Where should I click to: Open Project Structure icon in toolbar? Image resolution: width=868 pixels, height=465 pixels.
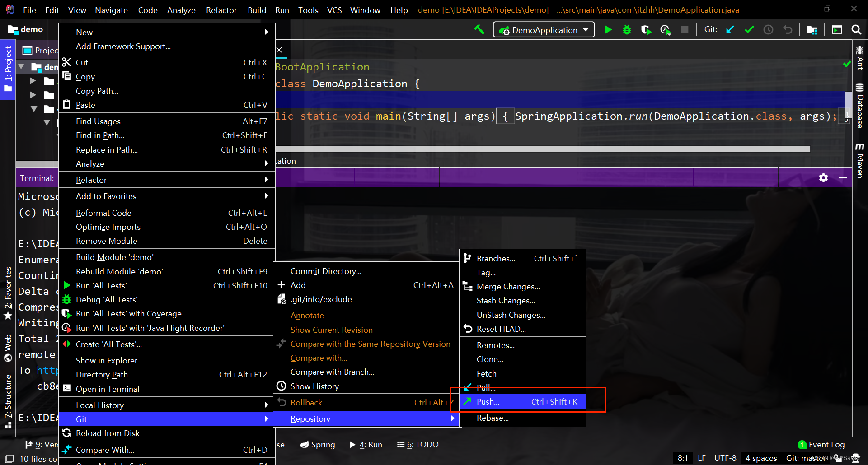coord(812,30)
